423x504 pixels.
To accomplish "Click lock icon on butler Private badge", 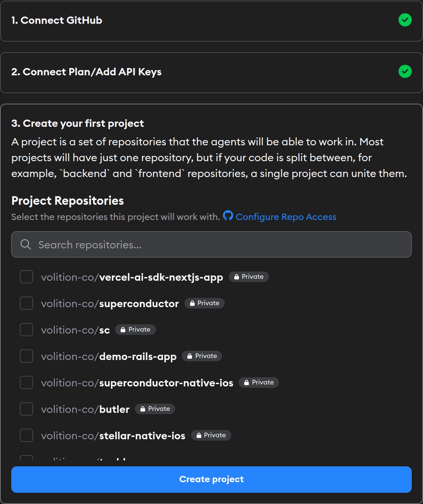I will point(143,409).
